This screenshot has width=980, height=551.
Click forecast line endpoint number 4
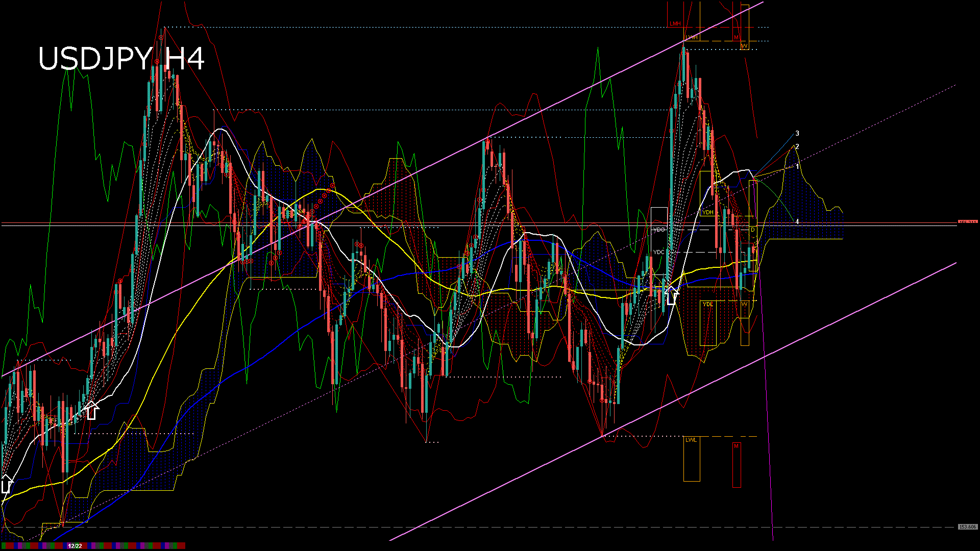point(797,222)
